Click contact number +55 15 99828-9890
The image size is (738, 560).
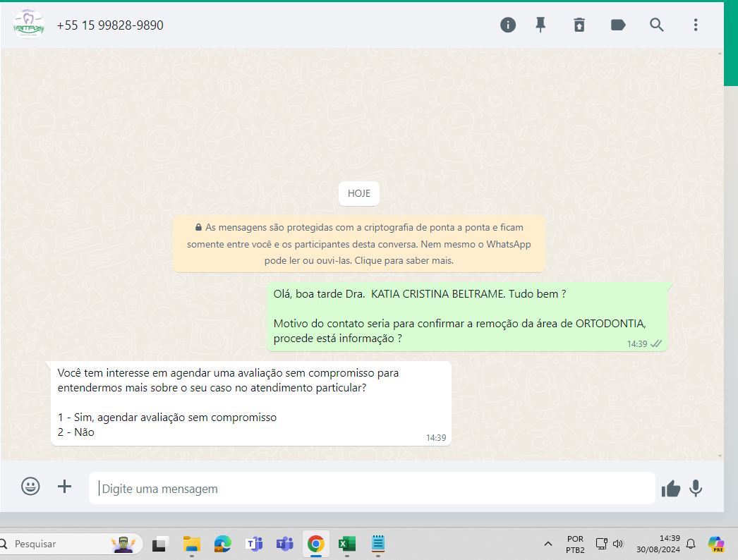point(110,25)
